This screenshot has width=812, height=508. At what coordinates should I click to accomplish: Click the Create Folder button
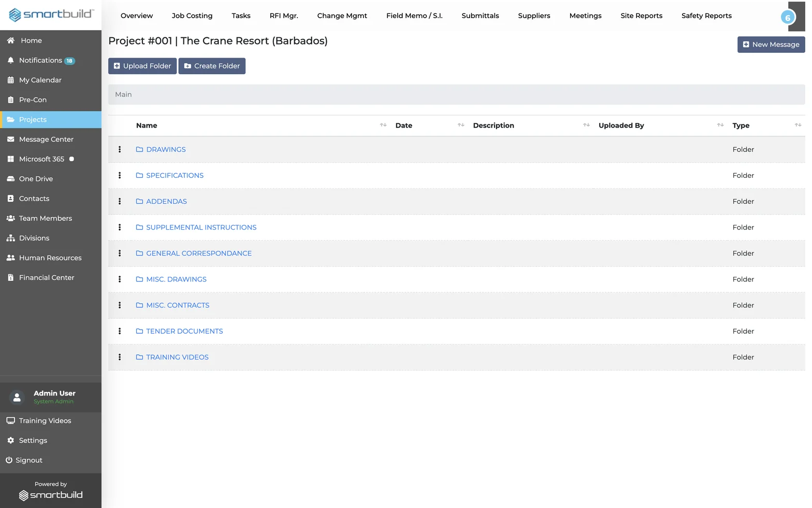212,66
